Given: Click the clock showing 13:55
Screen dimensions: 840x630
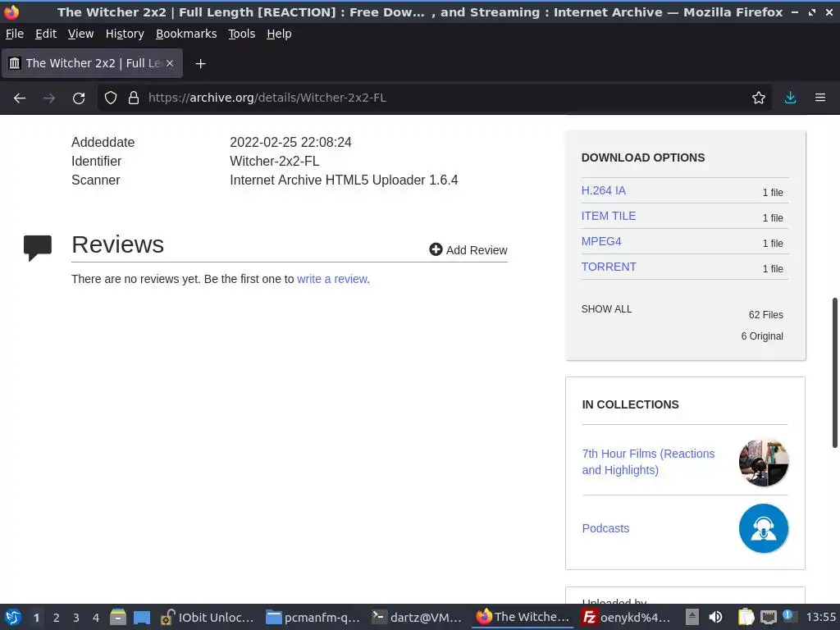Looking at the screenshot, I should pos(820,617).
